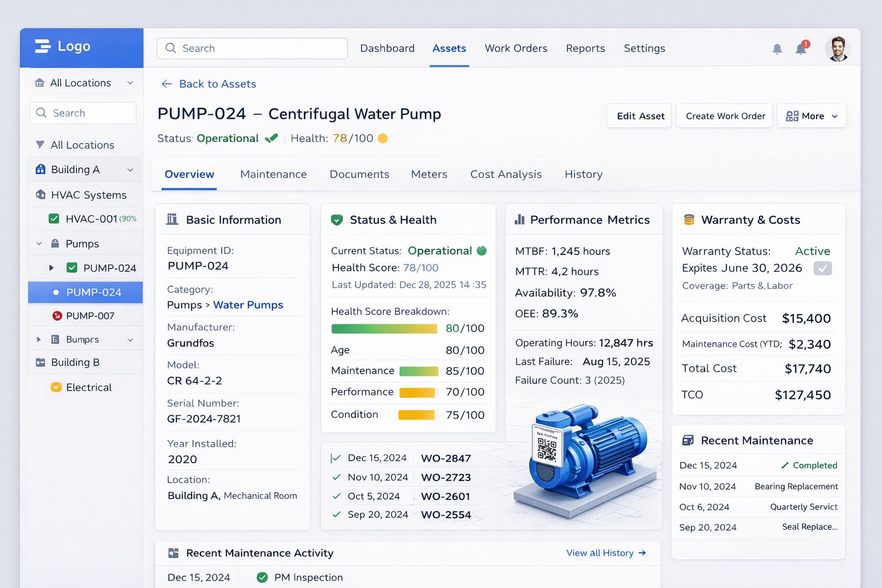Image resolution: width=882 pixels, height=588 pixels.
Task: Click the shield icon on Status & Health card
Action: [x=337, y=219]
